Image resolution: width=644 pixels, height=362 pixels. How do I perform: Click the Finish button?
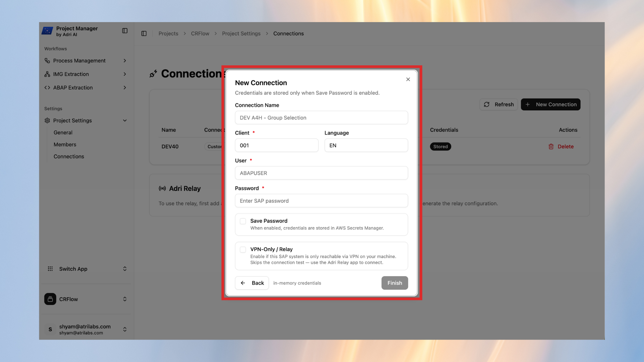(394, 283)
